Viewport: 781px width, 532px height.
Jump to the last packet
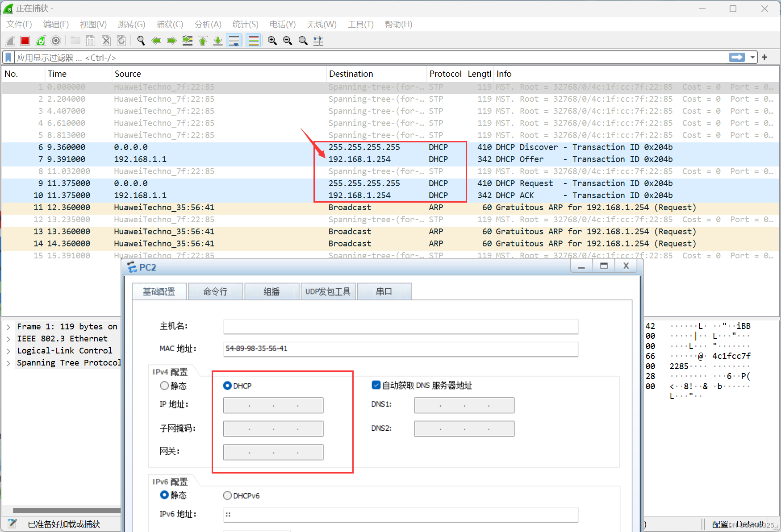[218, 41]
